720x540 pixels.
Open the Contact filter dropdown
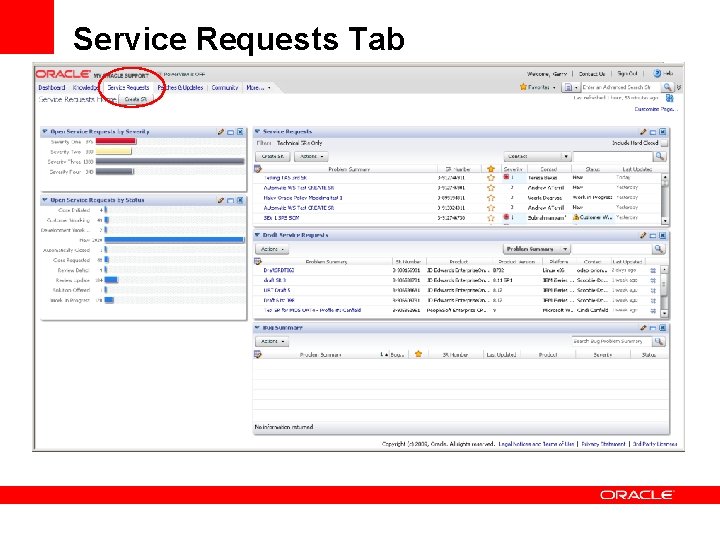(x=537, y=157)
